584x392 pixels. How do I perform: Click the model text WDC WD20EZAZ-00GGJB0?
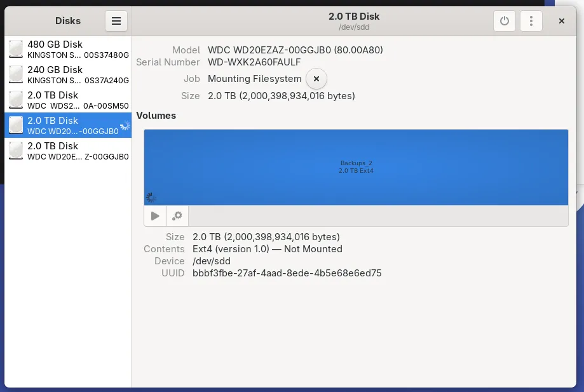click(x=295, y=50)
